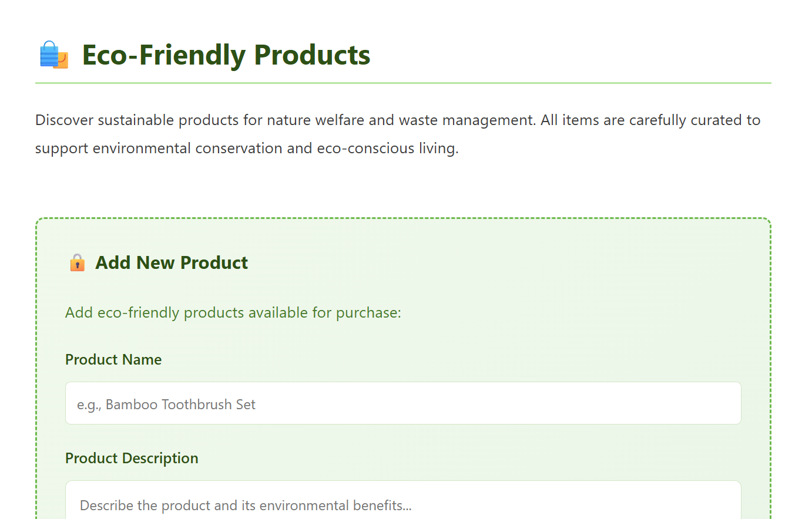Click the Eco-Friendly Products page heading
This screenshot has width=812, height=519.
pyautogui.click(x=226, y=55)
